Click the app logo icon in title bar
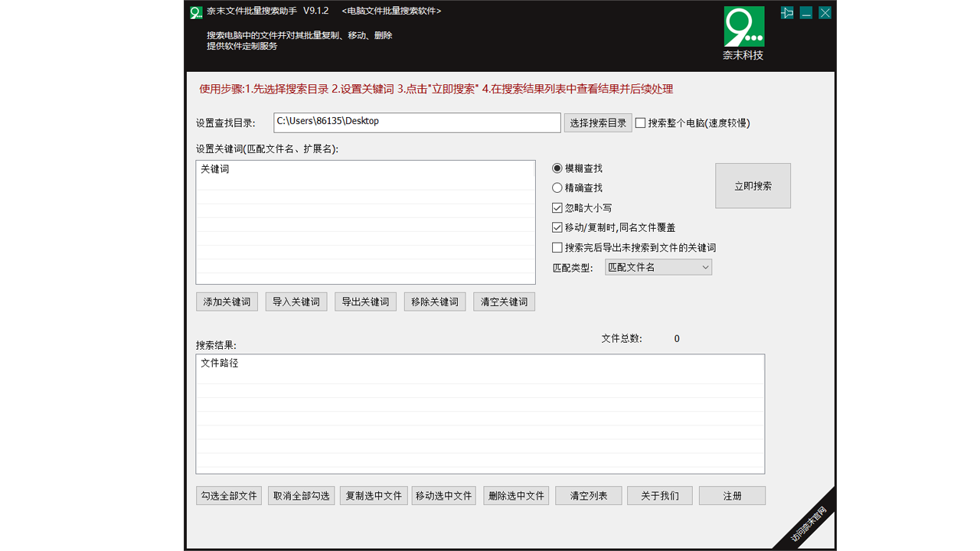The image size is (980, 551). point(196,12)
